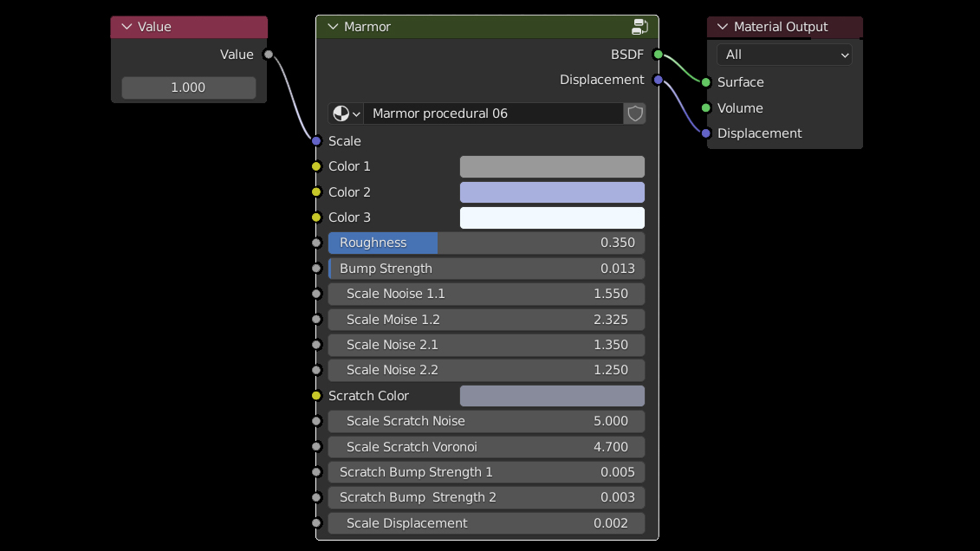The image size is (980, 551).
Task: Click the Roughness slider
Action: [x=486, y=243]
